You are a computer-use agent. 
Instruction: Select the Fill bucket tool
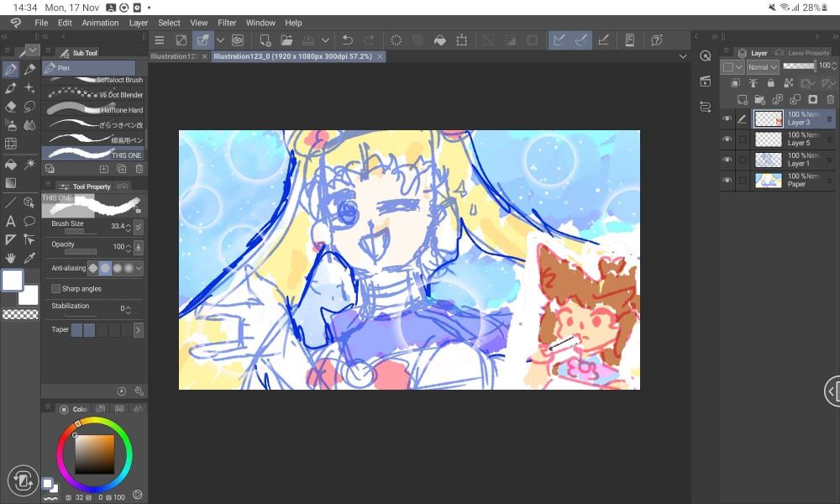[10, 165]
